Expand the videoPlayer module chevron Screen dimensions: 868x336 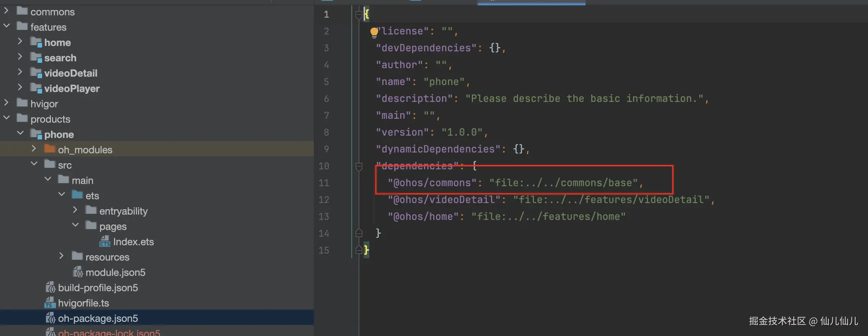(x=20, y=88)
